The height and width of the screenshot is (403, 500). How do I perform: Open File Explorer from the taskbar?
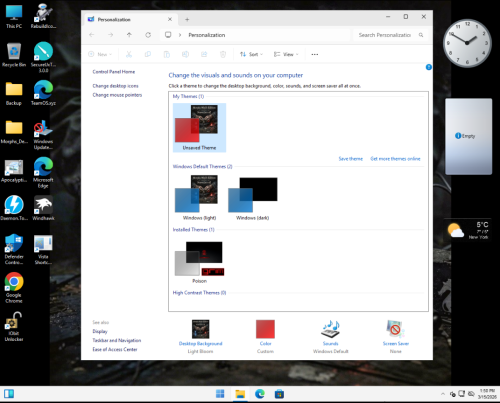coord(240,394)
